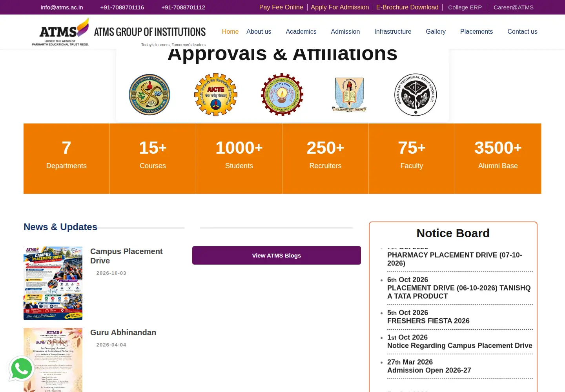
Task: Click the News & Updates heading
Action: pos(60,227)
